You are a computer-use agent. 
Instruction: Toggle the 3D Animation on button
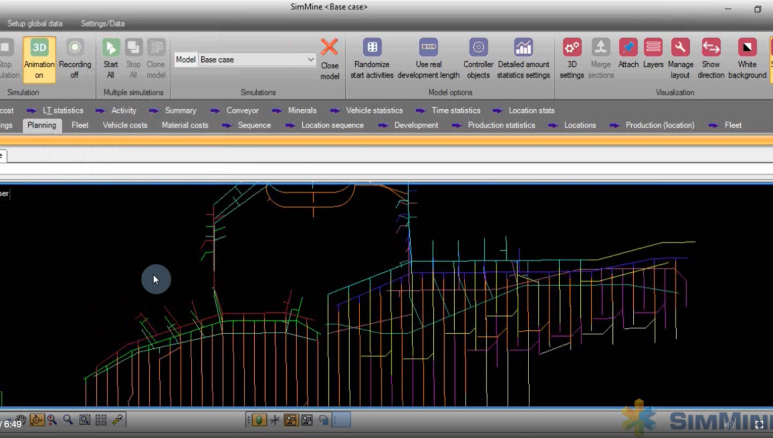click(x=39, y=59)
